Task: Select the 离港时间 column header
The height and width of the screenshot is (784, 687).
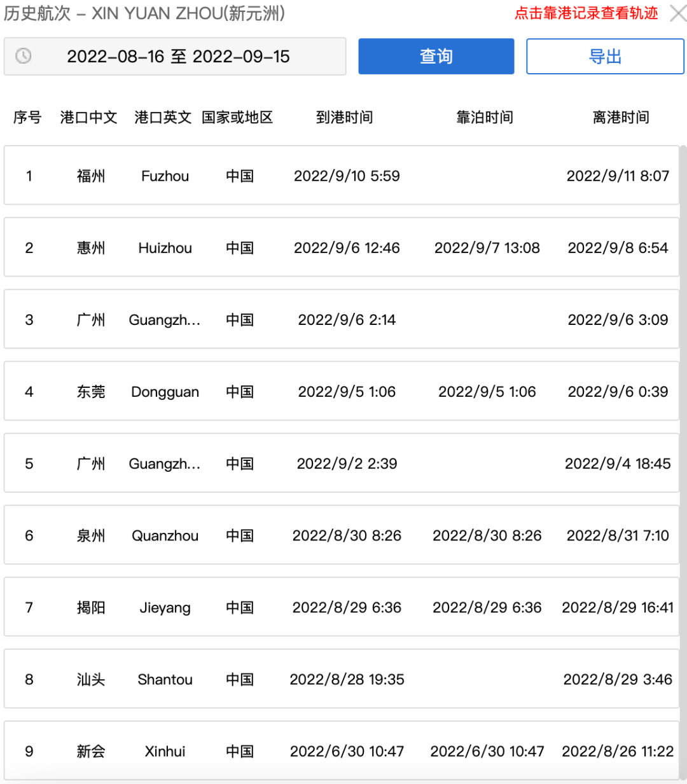Action: point(621,117)
